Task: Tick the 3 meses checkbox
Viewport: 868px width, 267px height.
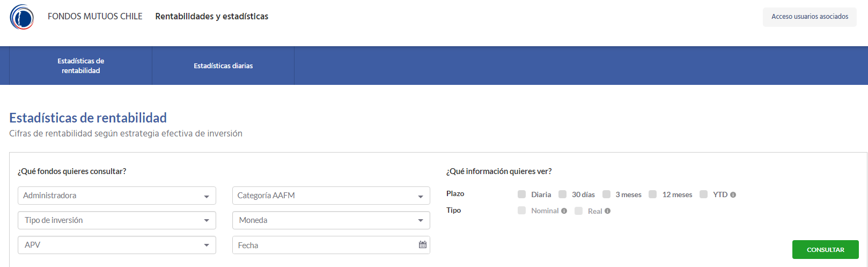Action: (606, 194)
